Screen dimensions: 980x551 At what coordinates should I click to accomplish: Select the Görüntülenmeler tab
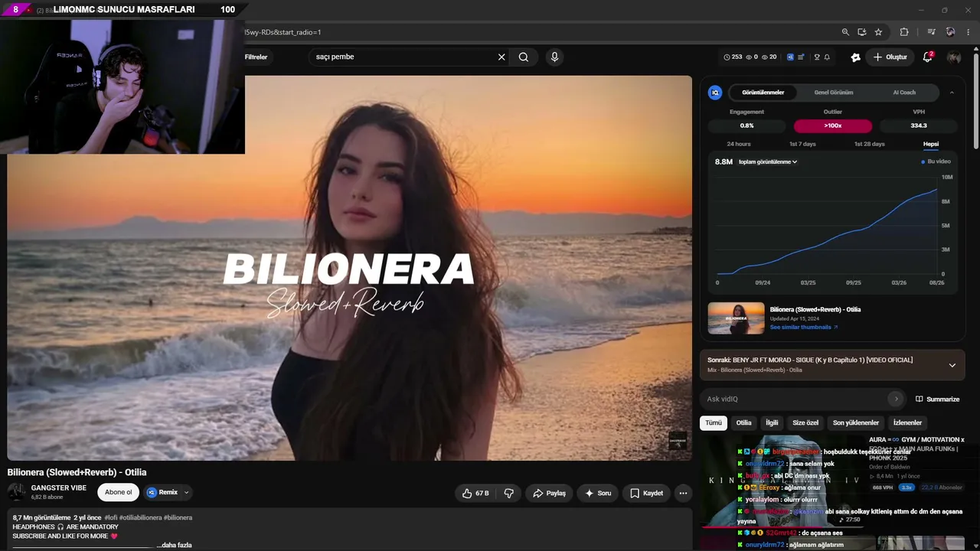(x=763, y=93)
